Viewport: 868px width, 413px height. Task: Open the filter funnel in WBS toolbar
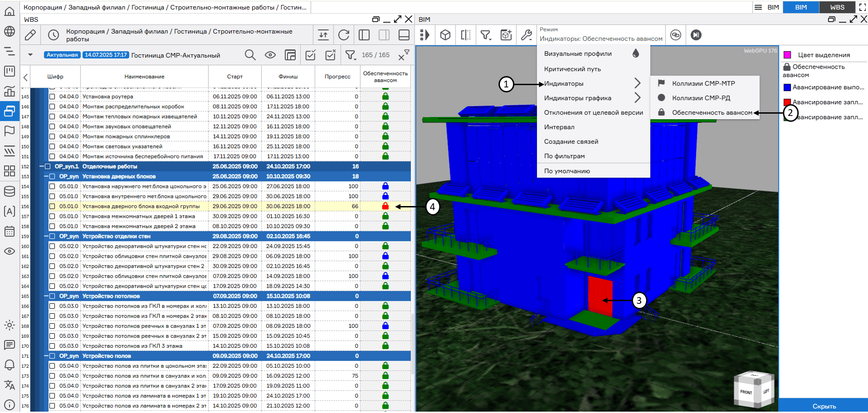click(350, 55)
